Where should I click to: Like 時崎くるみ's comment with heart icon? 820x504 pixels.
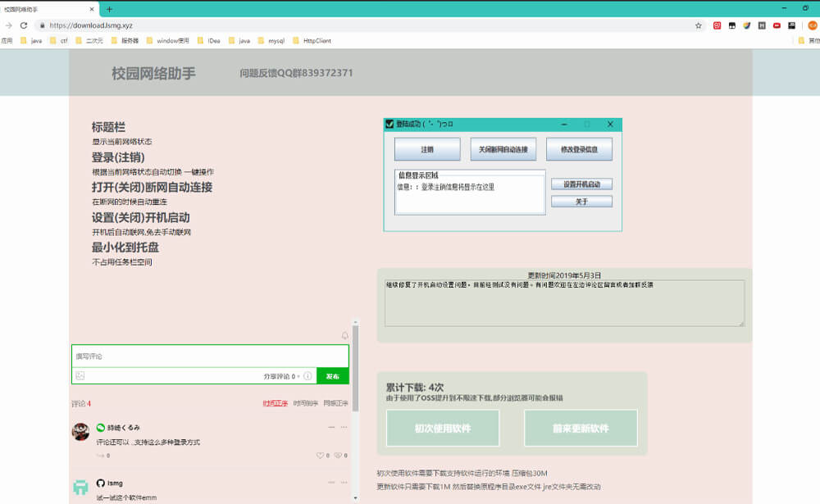(x=321, y=456)
